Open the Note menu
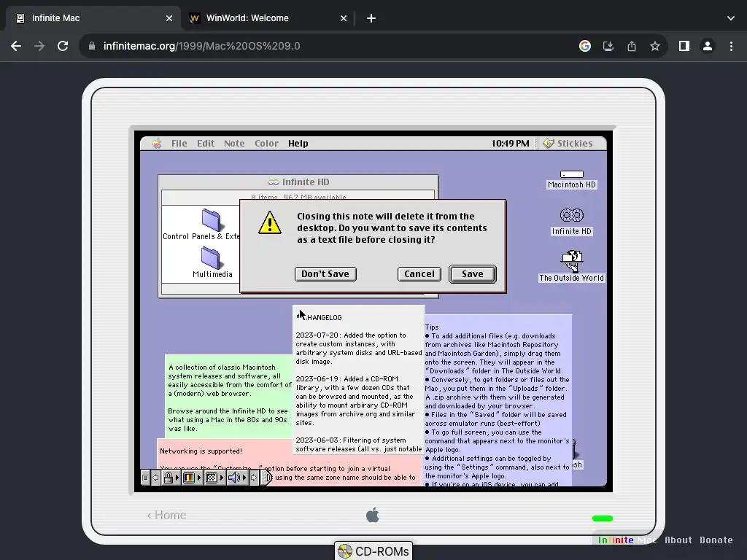The image size is (747, 560). point(234,144)
